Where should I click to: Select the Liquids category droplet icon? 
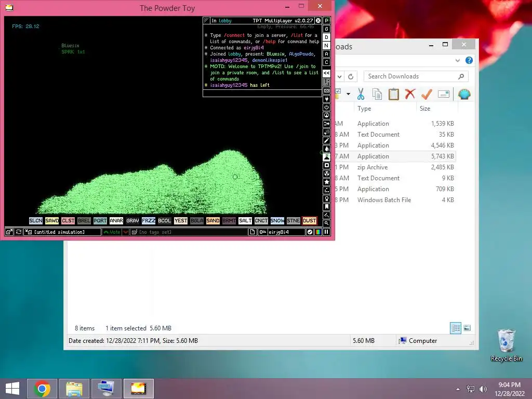326,149
